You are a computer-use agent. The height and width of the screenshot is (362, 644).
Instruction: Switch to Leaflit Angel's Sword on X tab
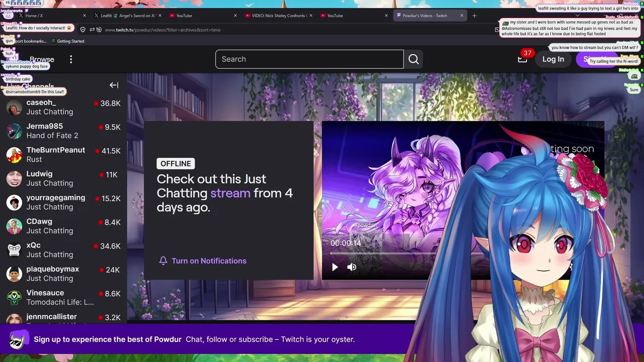127,16
